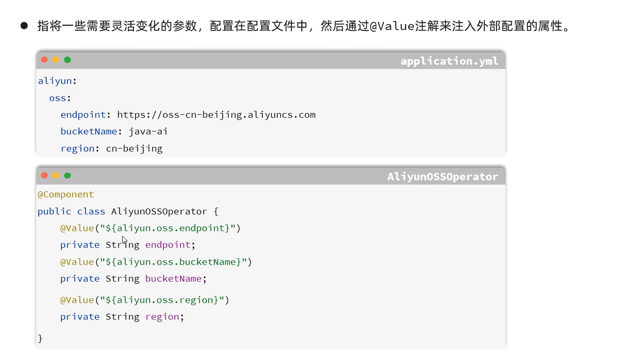Click the @Value aliyun.oss.region annotation line

click(145, 300)
